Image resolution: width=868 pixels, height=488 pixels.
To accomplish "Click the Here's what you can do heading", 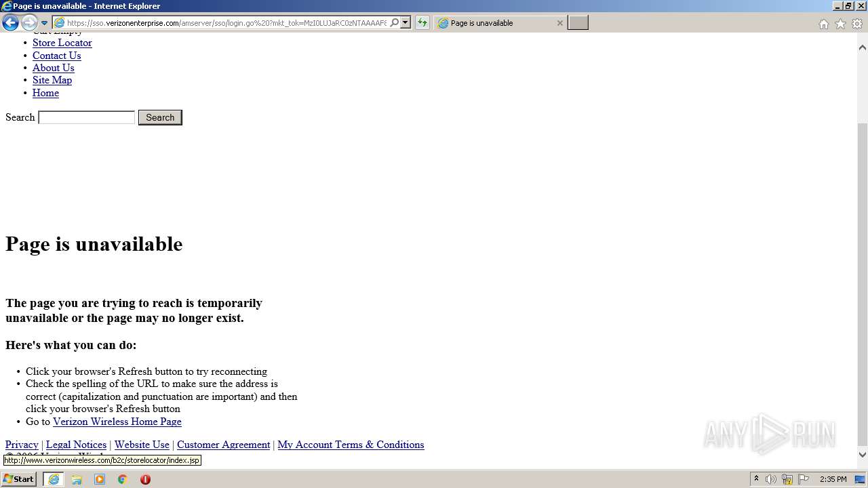I will (71, 345).
